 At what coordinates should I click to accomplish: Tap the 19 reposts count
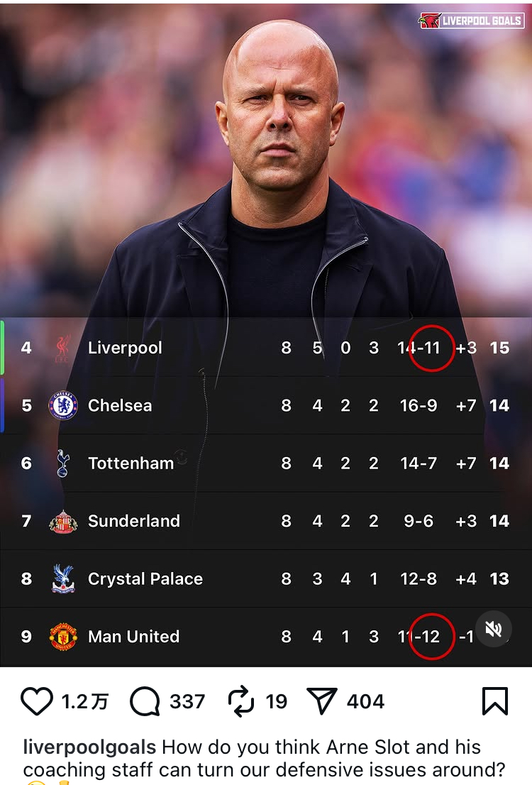click(x=276, y=702)
